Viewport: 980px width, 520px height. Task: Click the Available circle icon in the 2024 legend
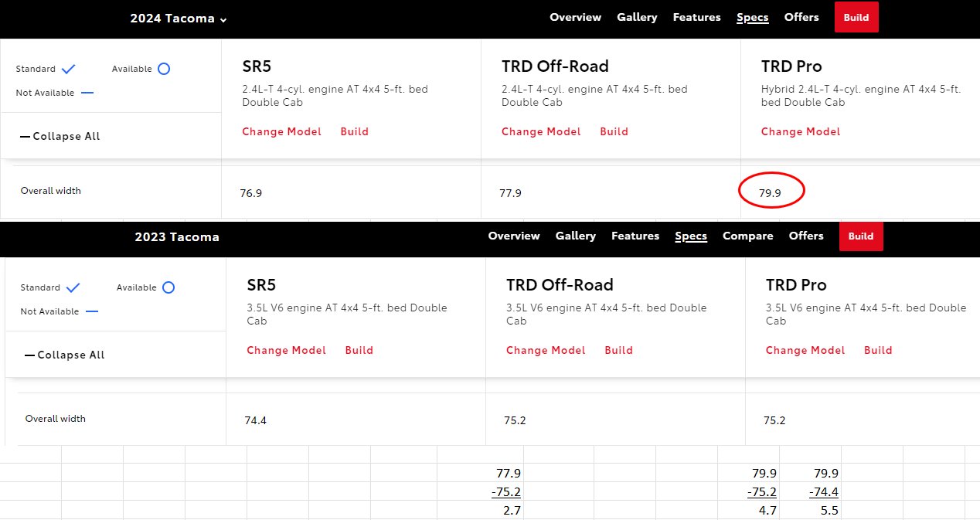pos(163,69)
